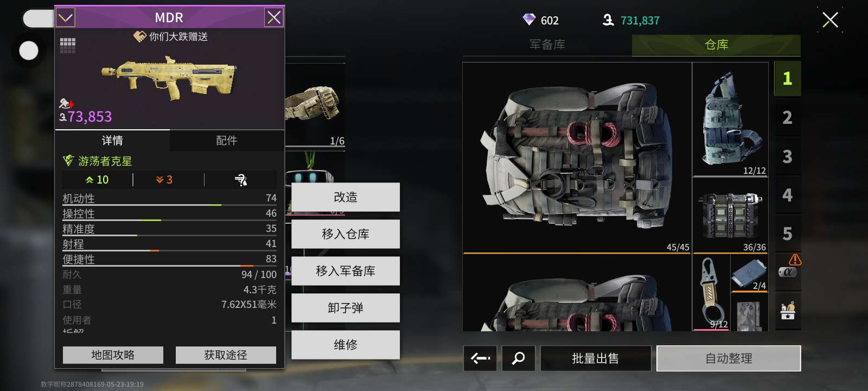Click the shooter stance icon in stats row
This screenshot has width=868, height=391.
coord(240,180)
